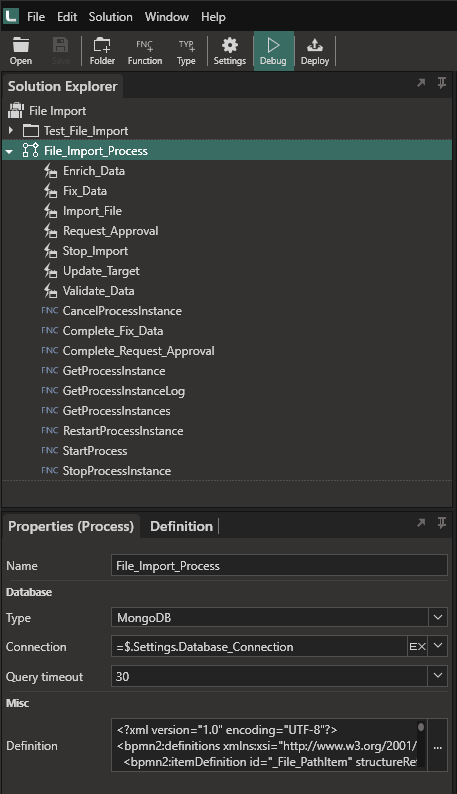Select the Import_File task icon
The image size is (457, 794).
[x=50, y=211]
